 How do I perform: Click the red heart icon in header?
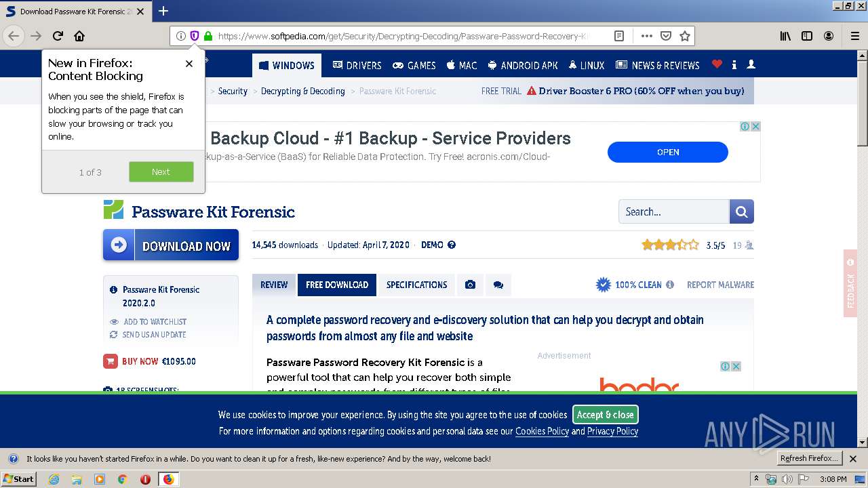717,64
